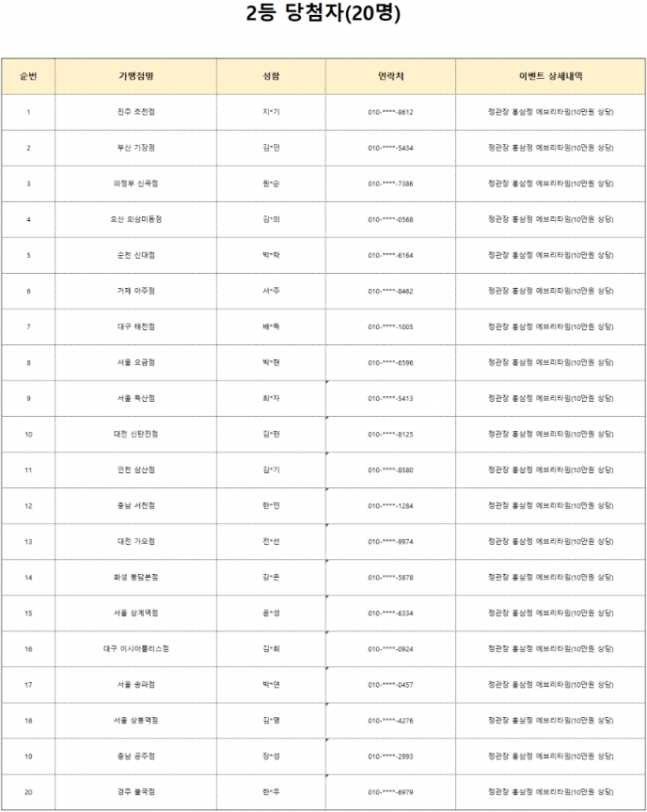Select the 의정부 신곡점 store cell
Screen dimensions: 647x812
pyautogui.click(x=135, y=183)
